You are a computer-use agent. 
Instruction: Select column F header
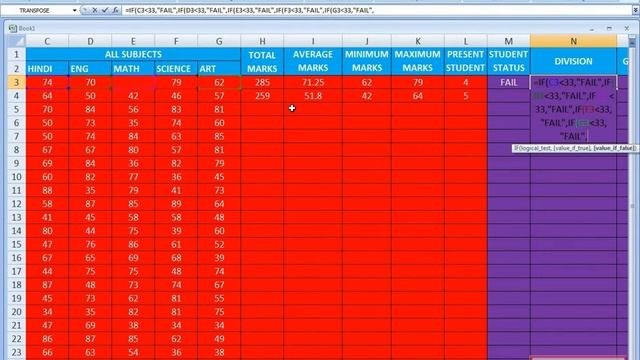coord(176,41)
